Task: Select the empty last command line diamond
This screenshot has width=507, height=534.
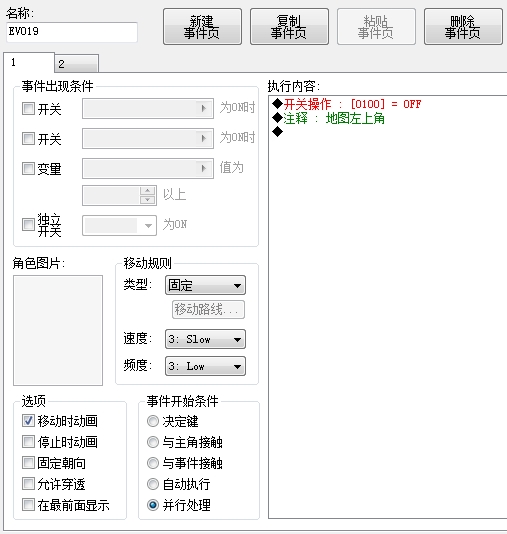Action: tap(278, 131)
